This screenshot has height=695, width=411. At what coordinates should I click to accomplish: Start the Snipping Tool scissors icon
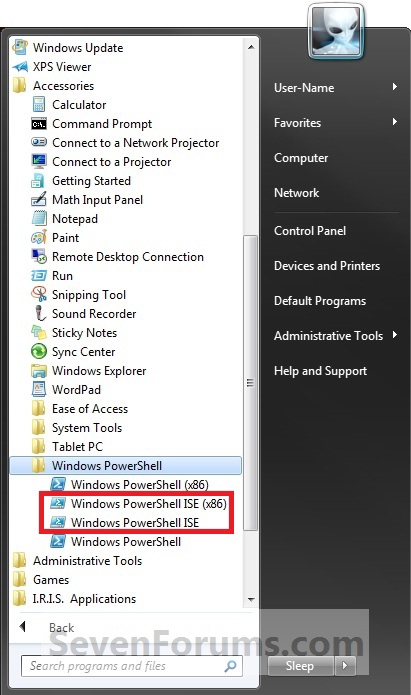pos(39,294)
